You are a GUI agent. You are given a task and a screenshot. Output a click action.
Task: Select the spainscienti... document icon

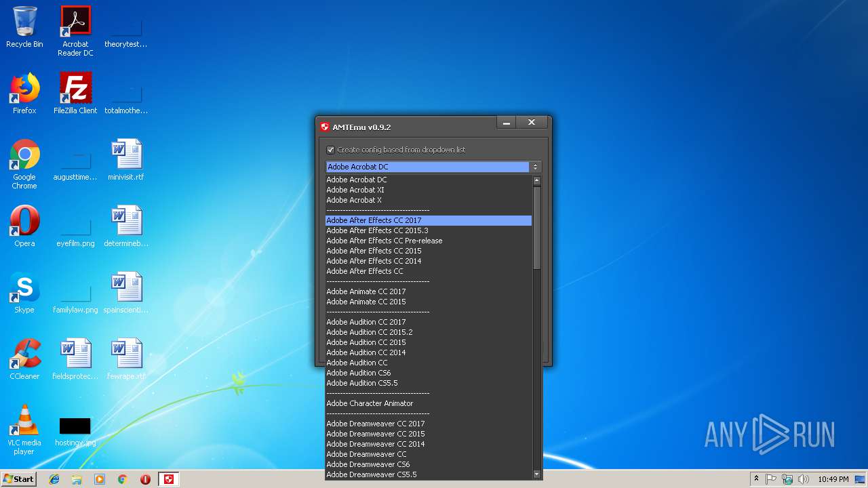[126, 293]
